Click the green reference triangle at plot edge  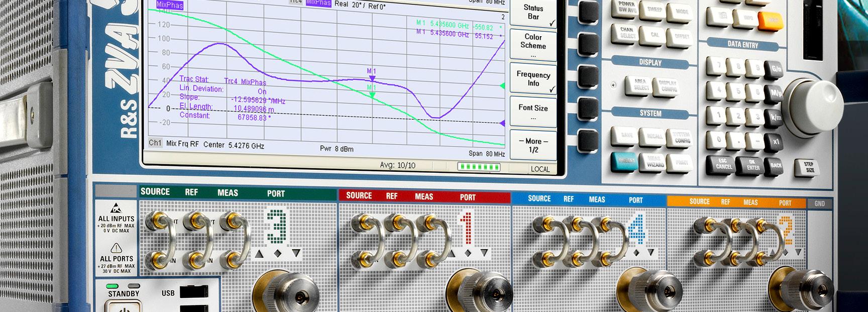point(502,86)
